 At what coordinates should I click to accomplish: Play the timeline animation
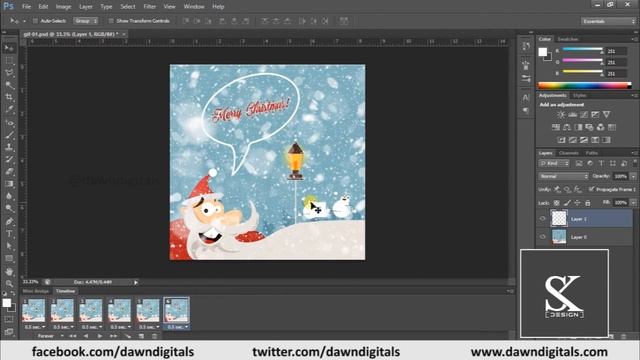pyautogui.click(x=100, y=336)
